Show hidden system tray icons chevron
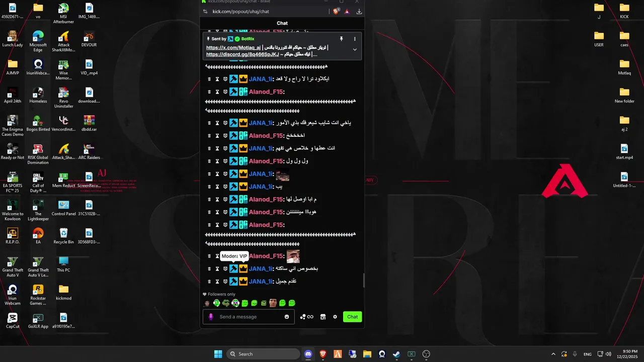The width and height of the screenshot is (644, 362). click(553, 354)
